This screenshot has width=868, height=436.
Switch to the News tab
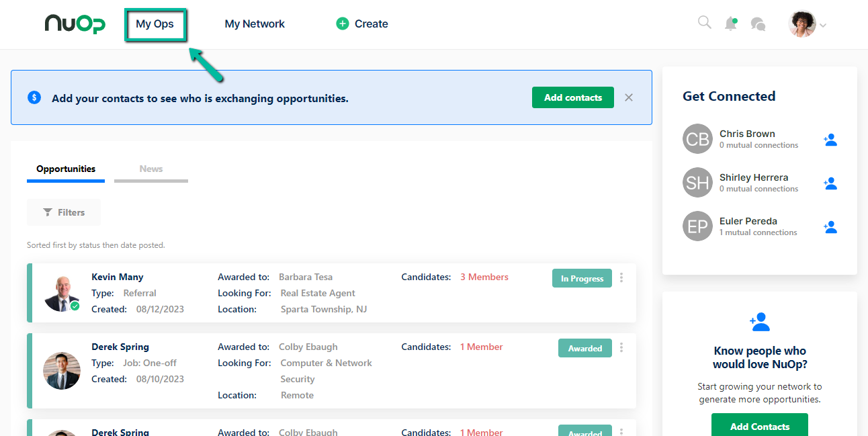[x=151, y=169]
